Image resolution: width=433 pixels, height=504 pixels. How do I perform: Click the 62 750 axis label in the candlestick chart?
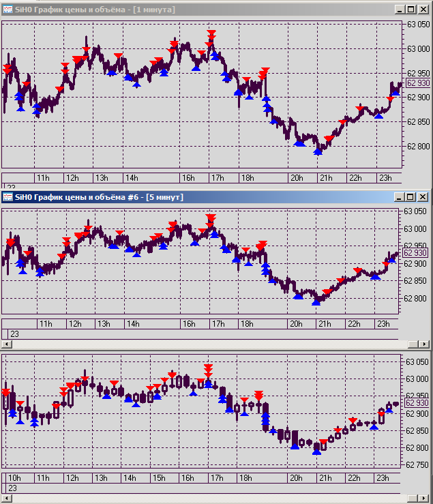click(x=417, y=465)
